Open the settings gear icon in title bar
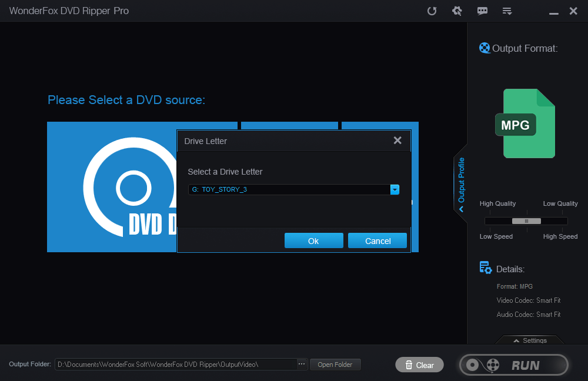This screenshot has height=381, width=588. (x=457, y=11)
